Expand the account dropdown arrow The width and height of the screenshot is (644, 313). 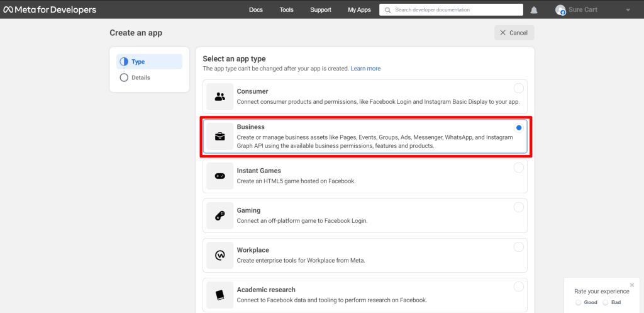click(628, 10)
